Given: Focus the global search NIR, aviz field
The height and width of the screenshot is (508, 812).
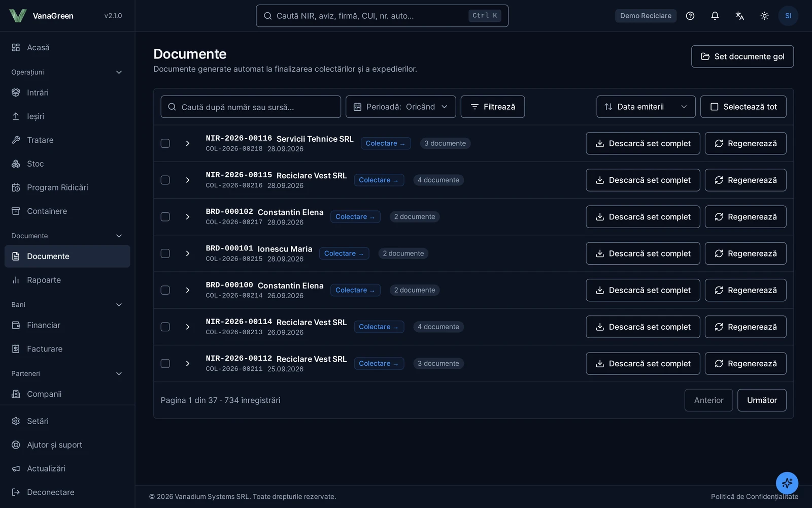Looking at the screenshot, I should [382, 16].
